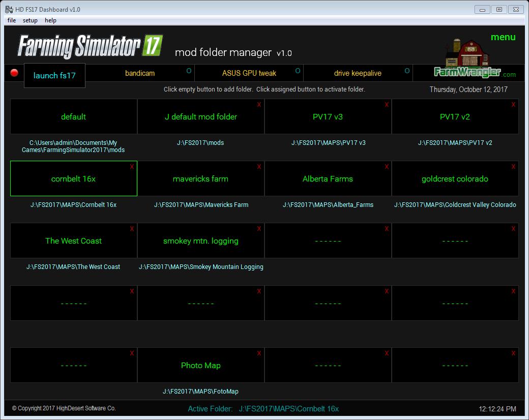Click the red X on Photo Map button
Image resolution: width=529 pixels, height=420 pixels.
[259, 353]
